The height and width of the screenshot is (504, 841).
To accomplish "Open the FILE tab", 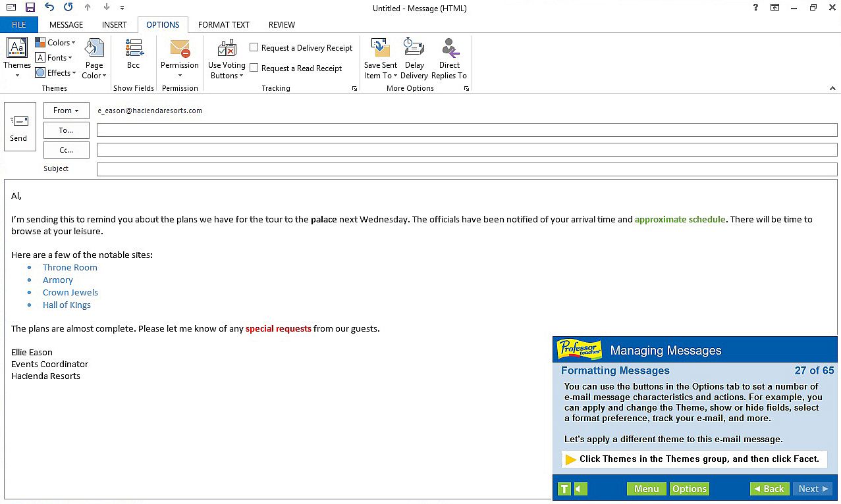I will (x=19, y=24).
